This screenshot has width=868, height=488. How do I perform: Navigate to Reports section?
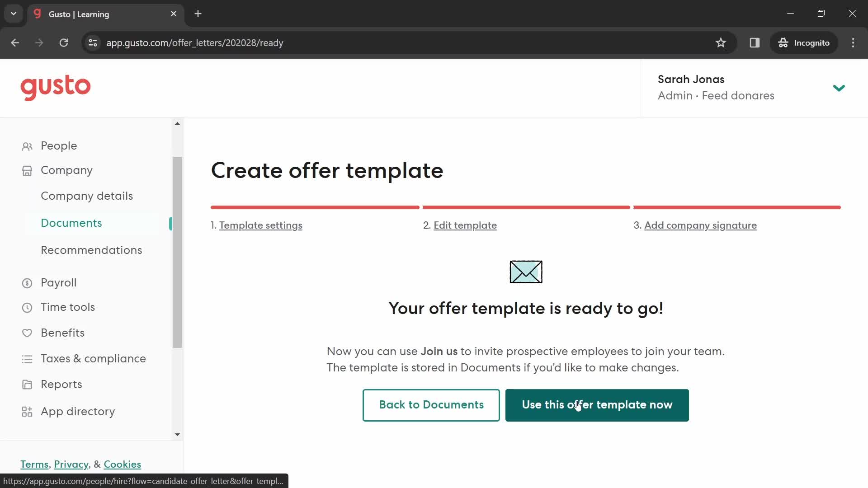(61, 385)
